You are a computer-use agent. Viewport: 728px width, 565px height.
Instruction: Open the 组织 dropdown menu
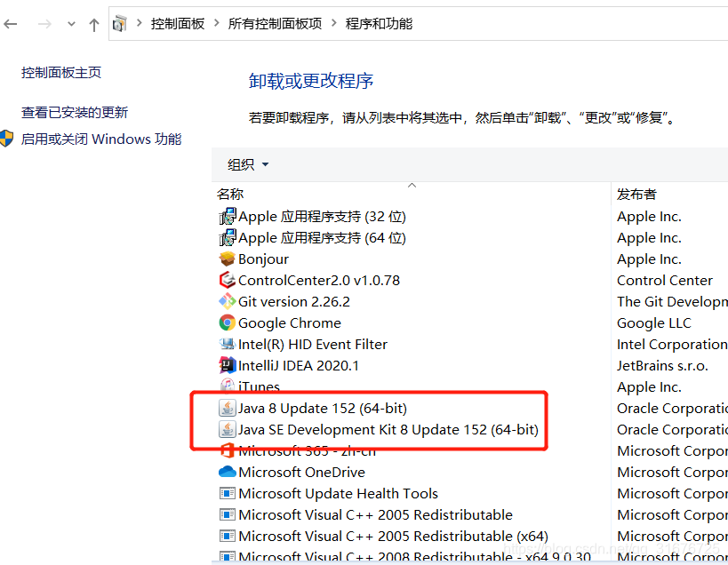click(248, 164)
